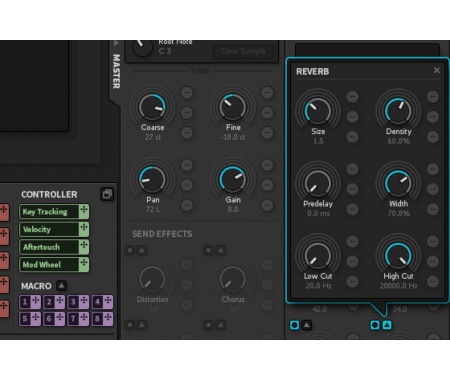Click the Reverb Density knob
Viewport: 450px width, 380px height.
click(x=398, y=111)
